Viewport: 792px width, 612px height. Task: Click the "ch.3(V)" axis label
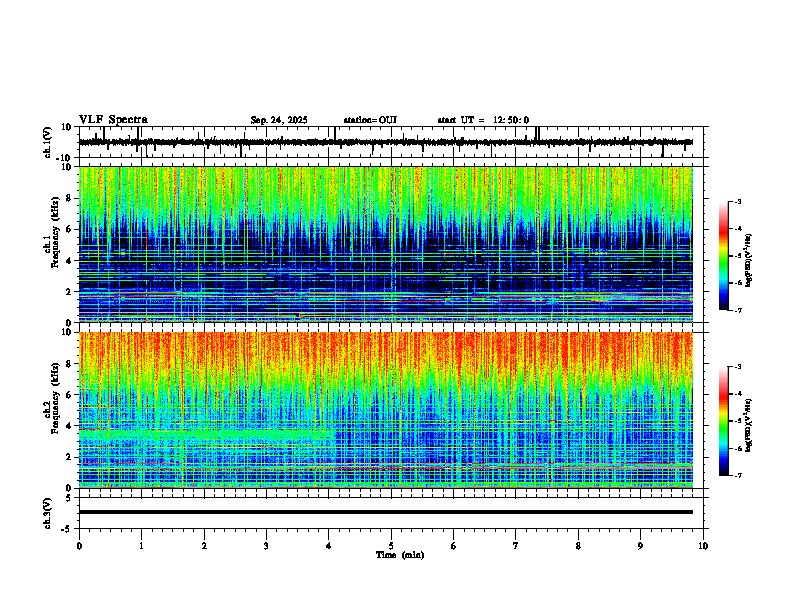pos(48,514)
